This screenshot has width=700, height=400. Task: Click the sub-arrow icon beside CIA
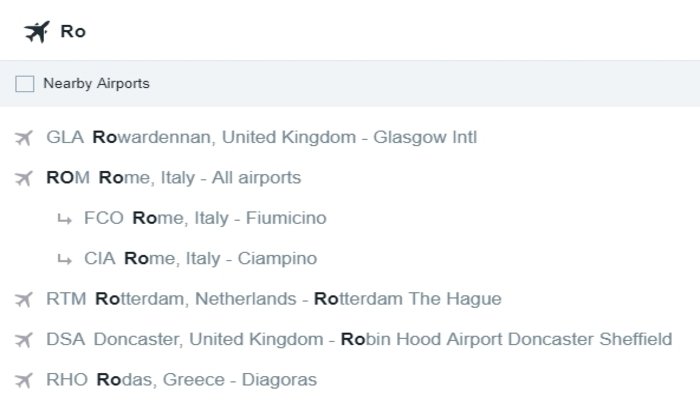[64, 259]
